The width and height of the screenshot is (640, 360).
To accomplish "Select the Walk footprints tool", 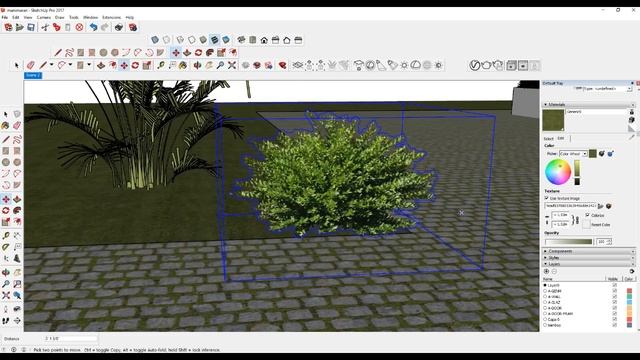I will 6,321.
